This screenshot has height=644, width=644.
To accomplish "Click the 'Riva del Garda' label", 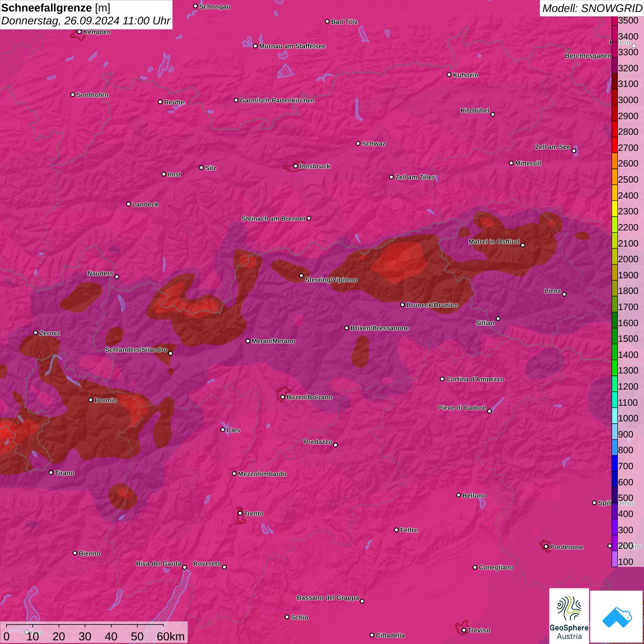I will (159, 563).
